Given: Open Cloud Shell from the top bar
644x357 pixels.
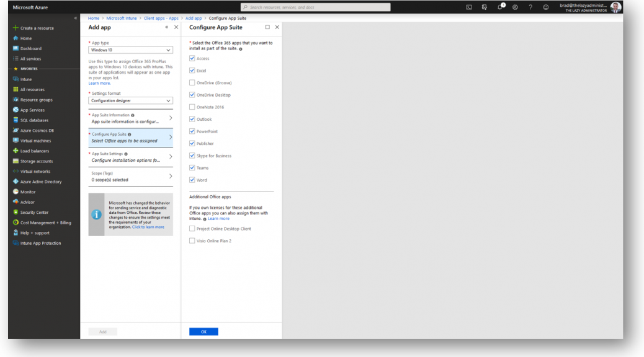Looking at the screenshot, I should coord(469,7).
